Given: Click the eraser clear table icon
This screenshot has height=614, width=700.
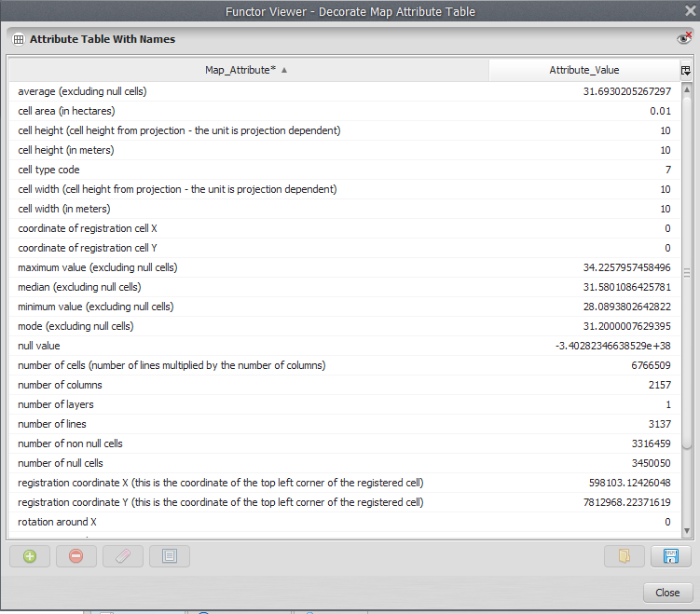Looking at the screenshot, I should pos(123,556).
